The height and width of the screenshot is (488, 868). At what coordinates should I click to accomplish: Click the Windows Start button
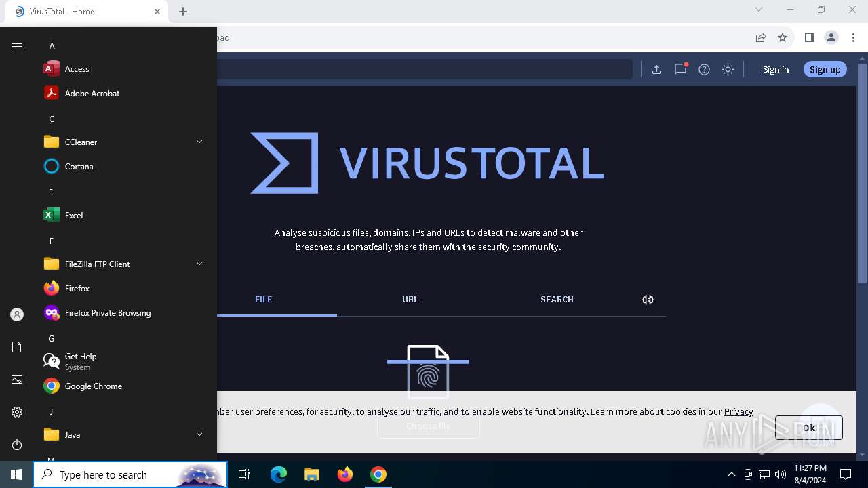pos(16,474)
